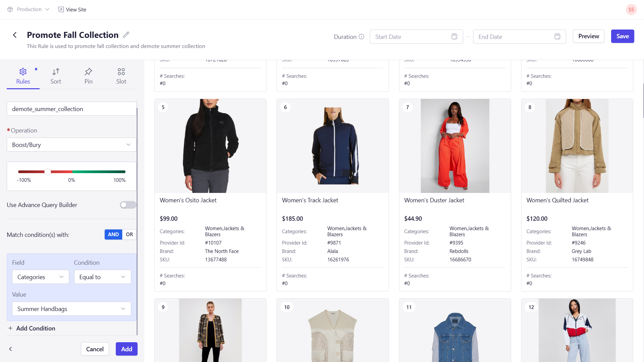Toggle Use Advance Query Builder switch
Screen dimensions: 644x362
(x=128, y=205)
